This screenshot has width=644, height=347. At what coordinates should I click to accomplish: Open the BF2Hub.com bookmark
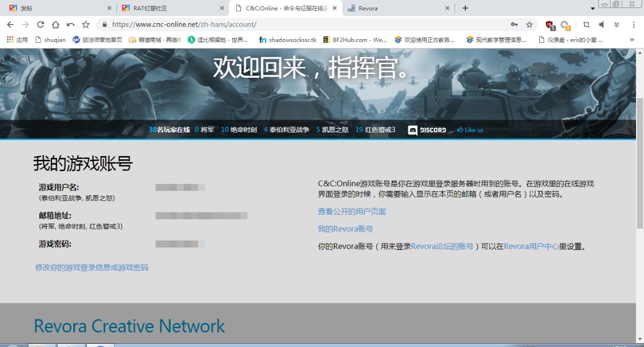point(355,40)
